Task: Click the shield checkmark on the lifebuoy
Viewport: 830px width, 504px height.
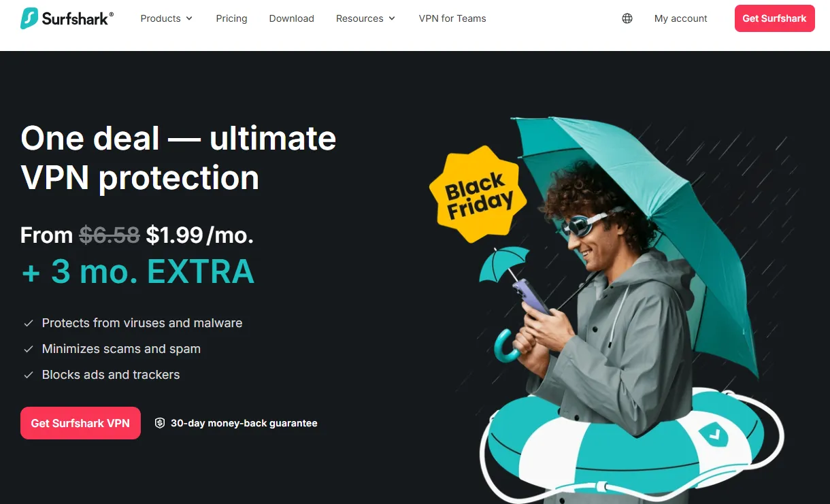Action: click(713, 433)
